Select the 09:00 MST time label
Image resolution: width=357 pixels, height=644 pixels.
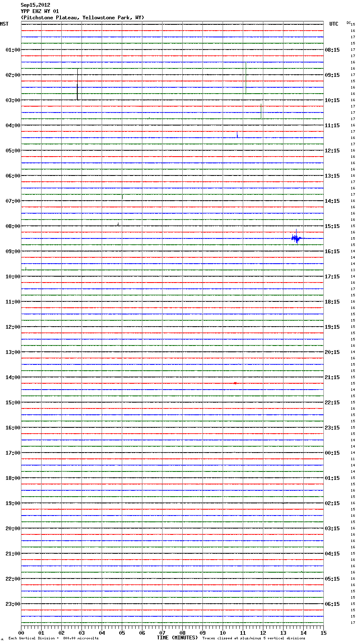coord(13,251)
